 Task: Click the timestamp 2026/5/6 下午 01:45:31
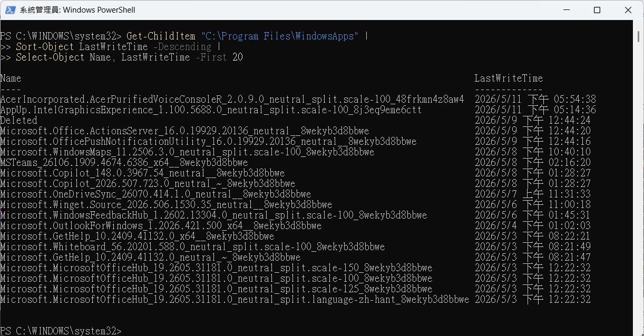(533, 215)
